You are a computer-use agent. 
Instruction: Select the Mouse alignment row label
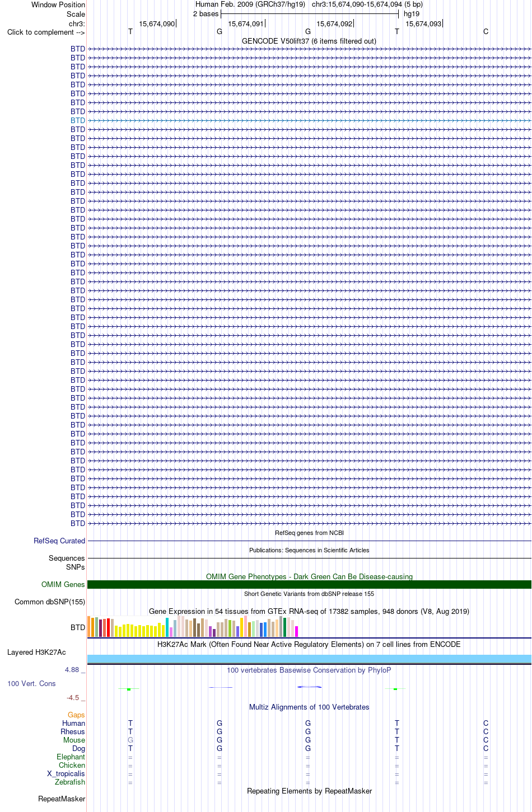point(74,740)
